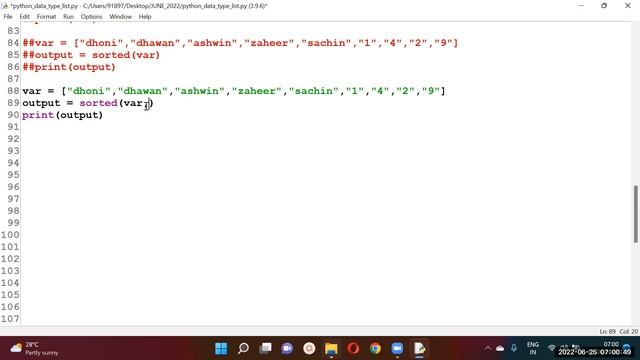Open Zoom app from taskbar
This screenshot has height=360, width=640.
[397, 349]
